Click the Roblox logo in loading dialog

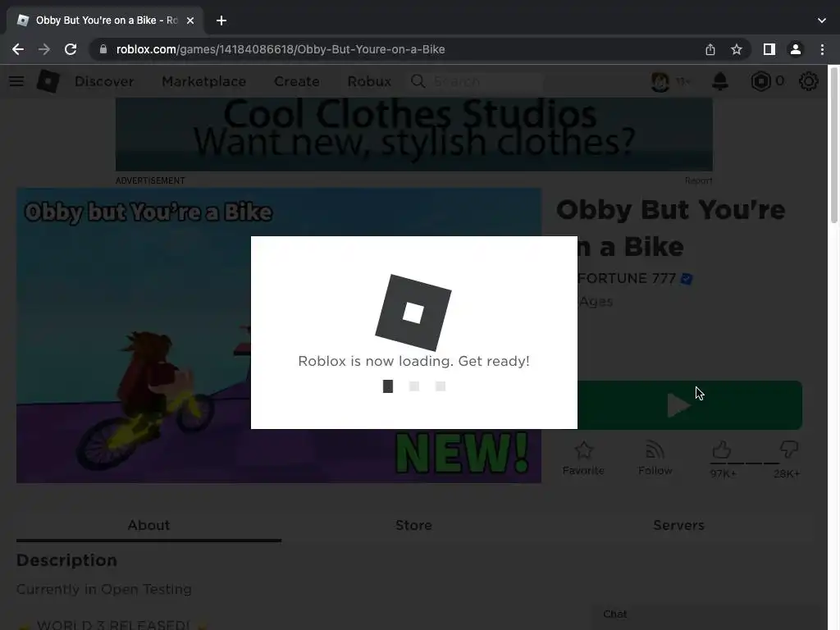click(413, 313)
